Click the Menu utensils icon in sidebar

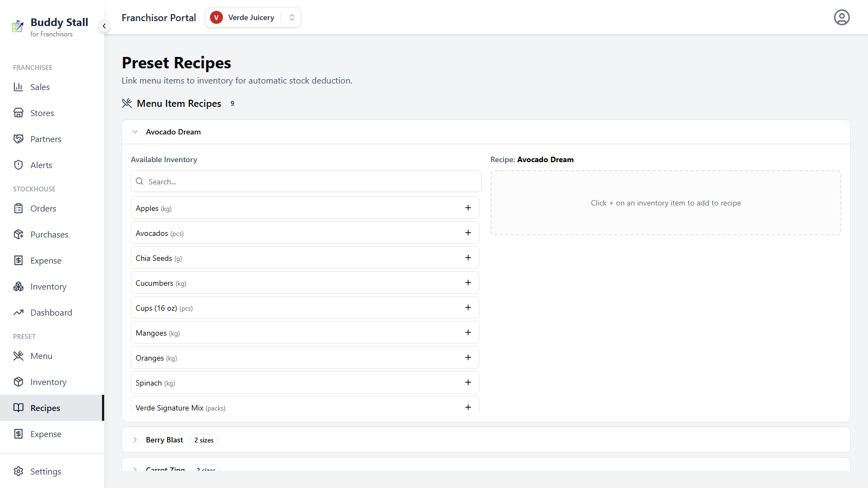pyautogui.click(x=18, y=356)
